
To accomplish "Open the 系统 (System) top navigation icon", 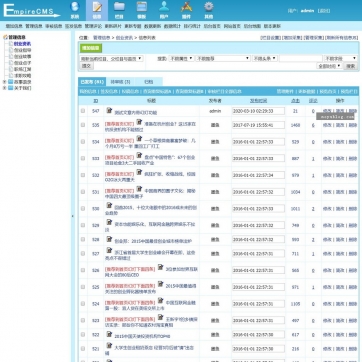I will pos(75,10).
